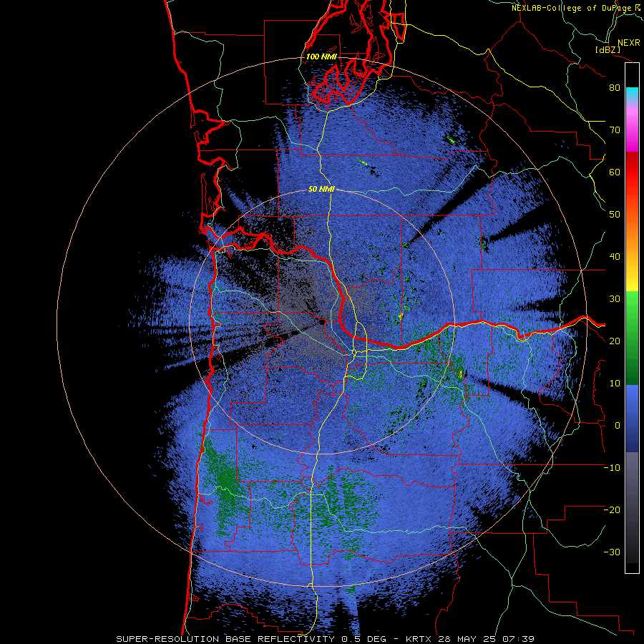Click the 50 dBZ scale value

click(615, 215)
